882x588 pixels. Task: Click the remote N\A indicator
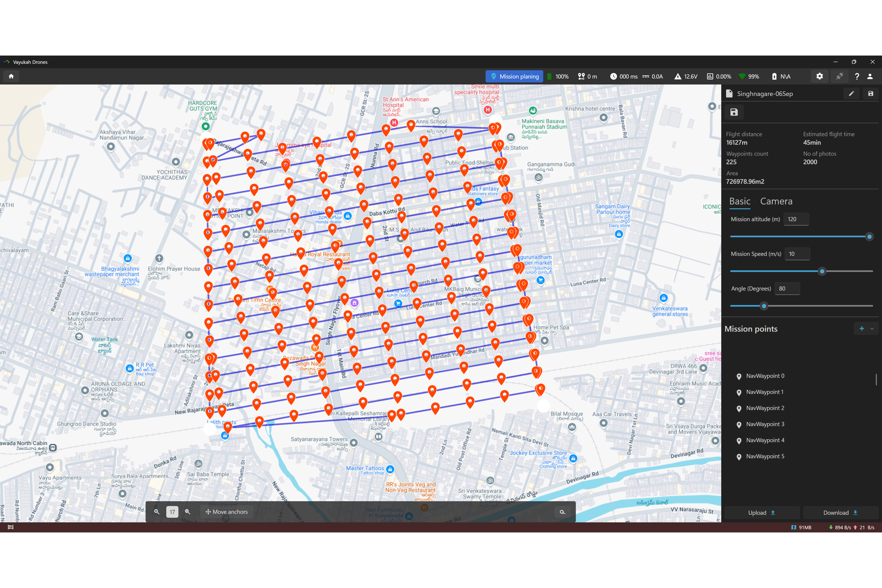point(781,77)
